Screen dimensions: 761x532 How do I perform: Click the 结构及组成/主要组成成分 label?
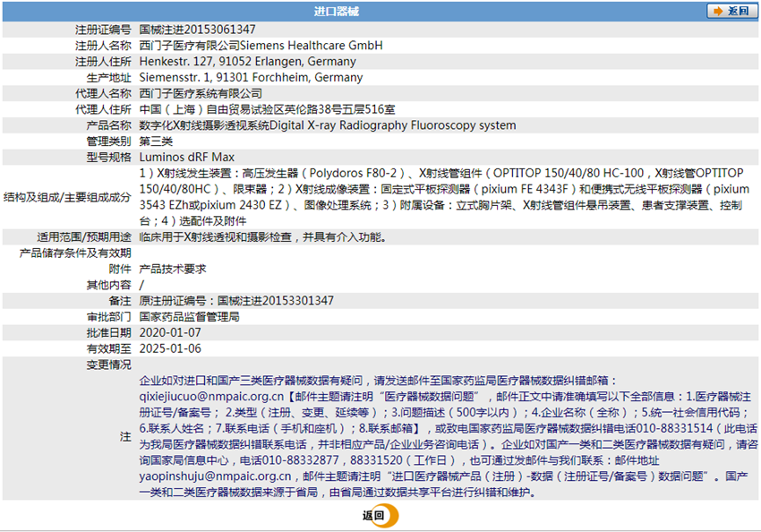click(x=67, y=197)
